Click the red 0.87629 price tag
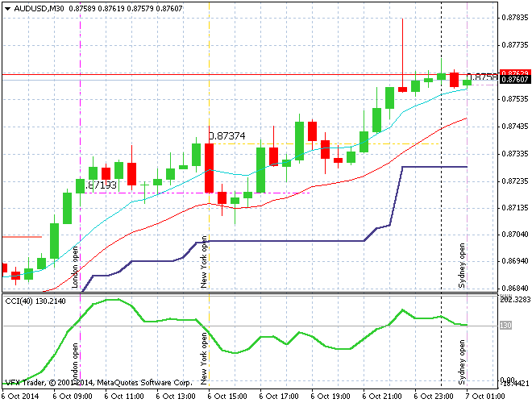 pos(514,73)
